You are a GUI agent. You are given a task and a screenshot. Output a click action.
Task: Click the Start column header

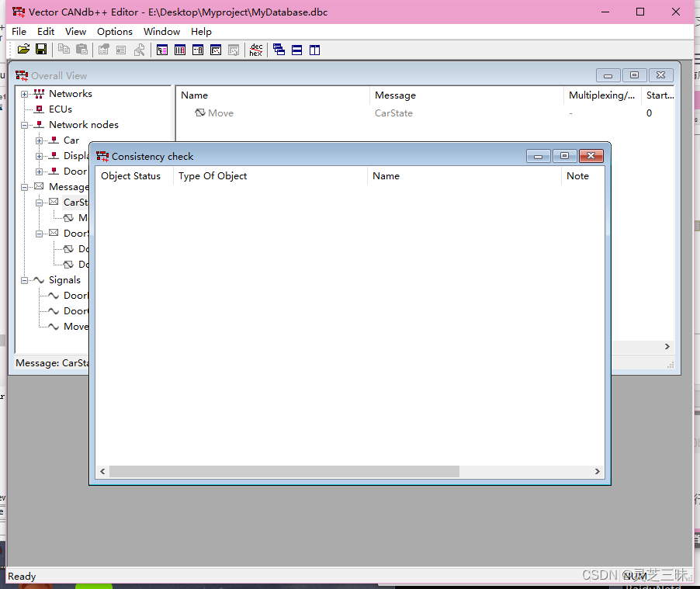point(658,95)
